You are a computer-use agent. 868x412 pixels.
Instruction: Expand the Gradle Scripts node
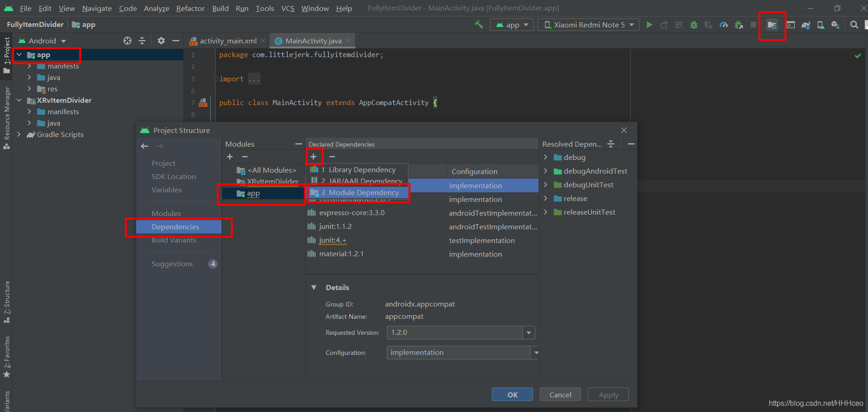(x=19, y=134)
